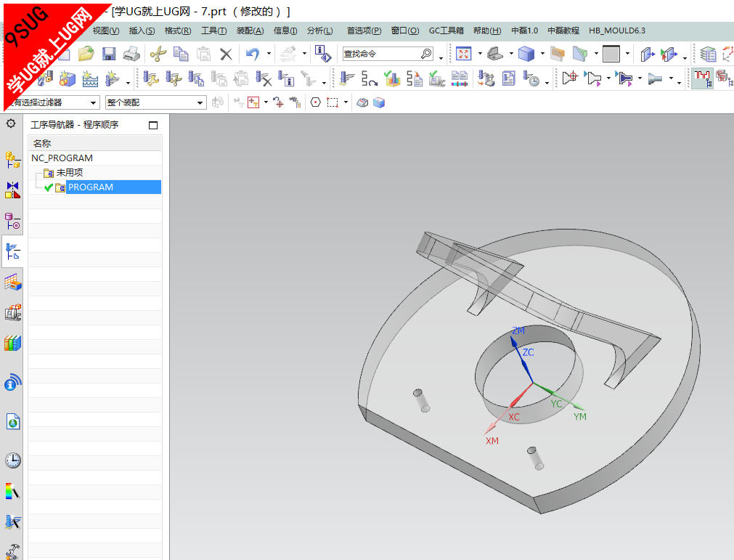
Task: Click the Post Process icon
Action: (x=486, y=78)
